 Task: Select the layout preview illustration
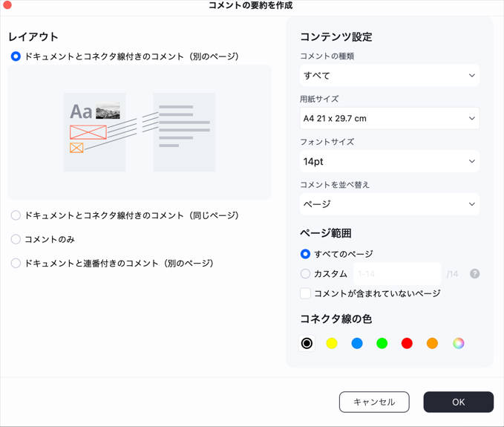(140, 132)
